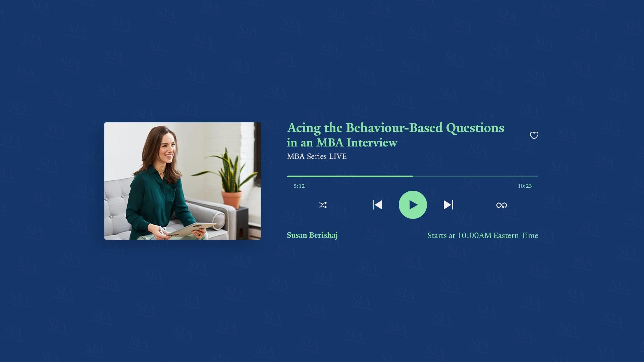Click the playback progress bar

coord(413,176)
